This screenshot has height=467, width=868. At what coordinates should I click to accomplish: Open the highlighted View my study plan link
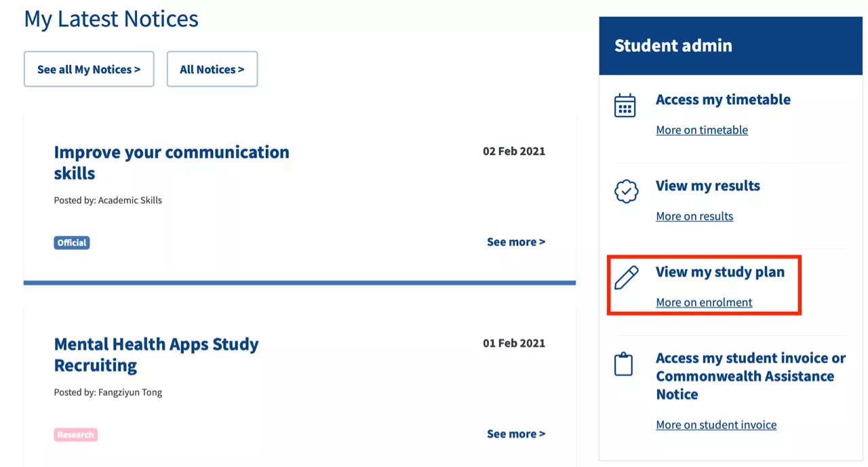click(720, 271)
